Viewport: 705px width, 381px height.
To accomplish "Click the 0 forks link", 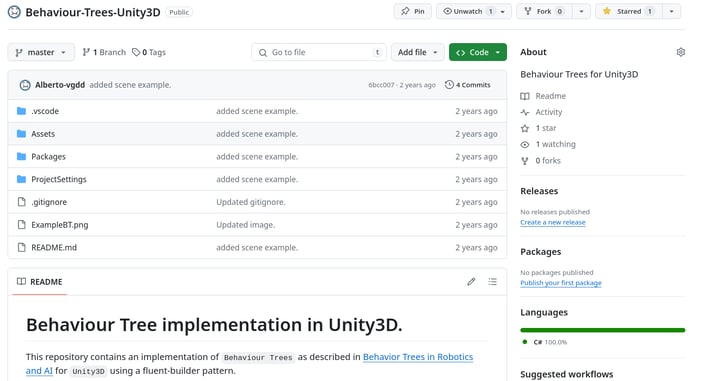I will (x=548, y=161).
